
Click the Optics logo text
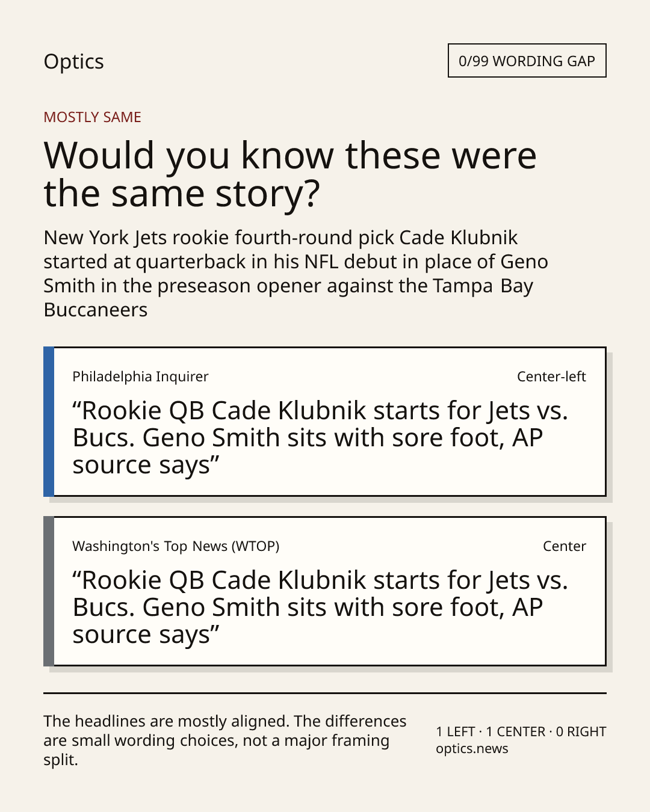point(73,61)
